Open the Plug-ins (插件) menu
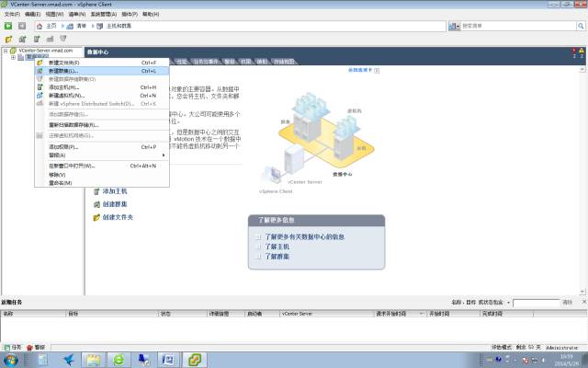The width and height of the screenshot is (588, 368). click(x=130, y=14)
